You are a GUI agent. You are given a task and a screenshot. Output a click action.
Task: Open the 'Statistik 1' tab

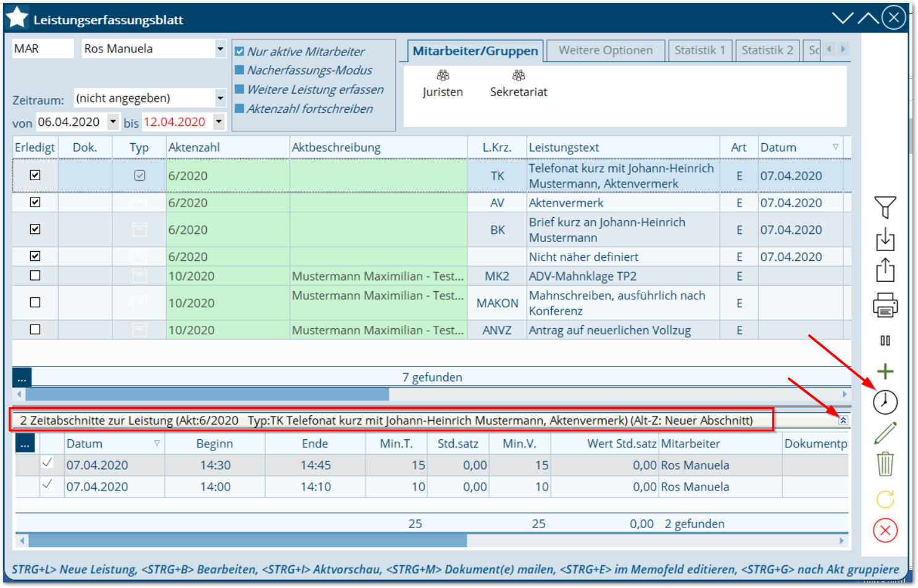click(x=699, y=51)
